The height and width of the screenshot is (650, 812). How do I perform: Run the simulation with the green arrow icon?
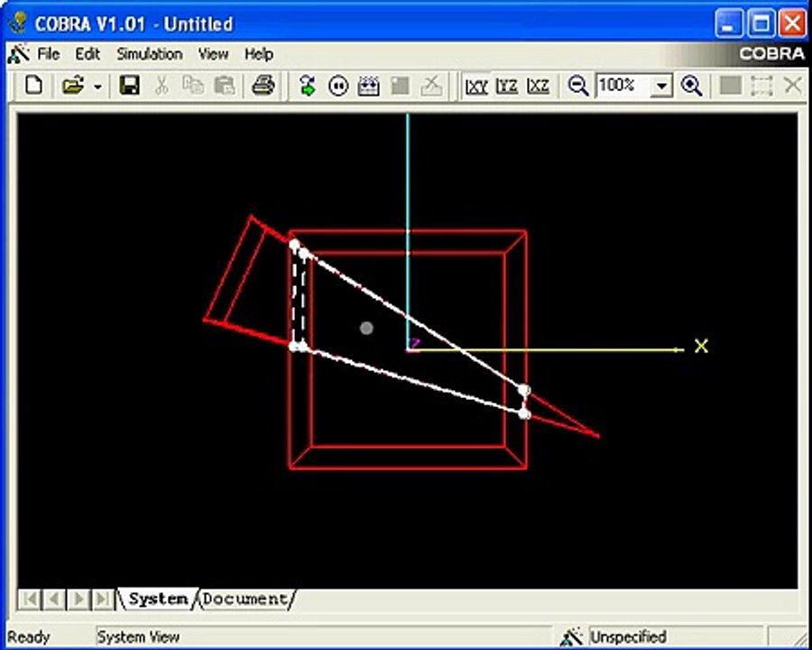coord(308,85)
